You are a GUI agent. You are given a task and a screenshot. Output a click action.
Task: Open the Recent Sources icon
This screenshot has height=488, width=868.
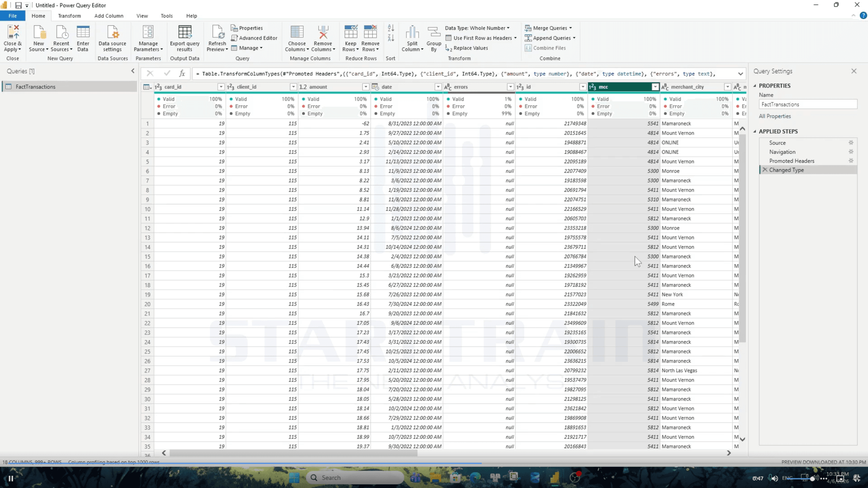pos(61,38)
